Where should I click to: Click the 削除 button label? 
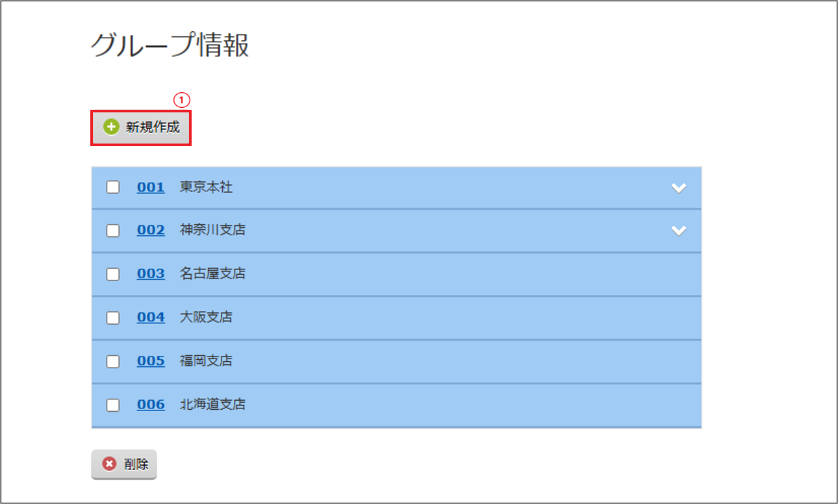point(136,464)
